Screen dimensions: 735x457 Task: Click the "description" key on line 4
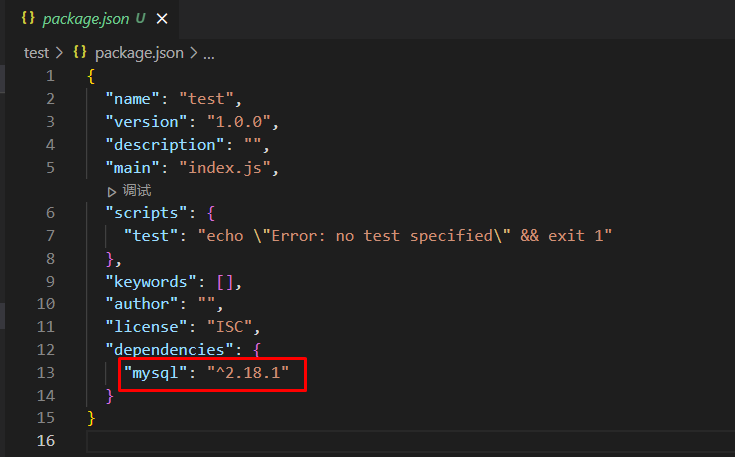click(165, 145)
